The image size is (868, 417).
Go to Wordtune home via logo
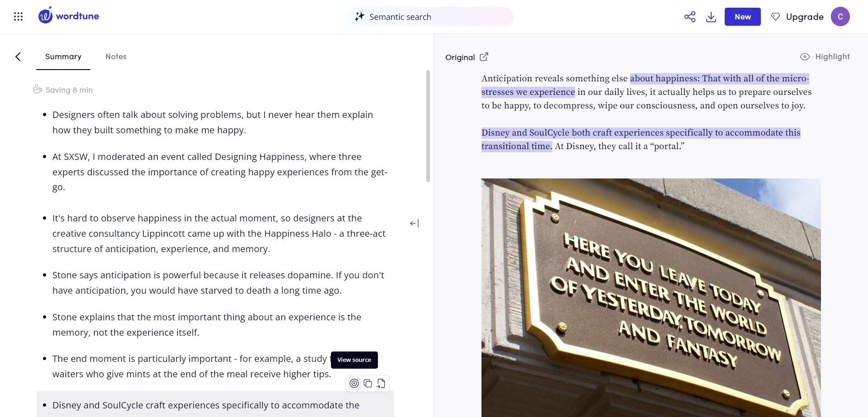click(x=69, y=15)
